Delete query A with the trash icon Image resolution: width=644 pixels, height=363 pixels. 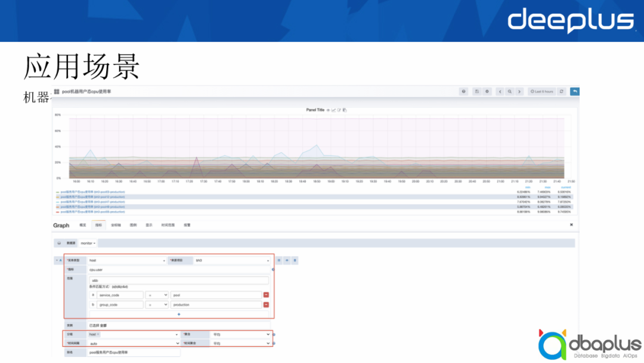pyautogui.click(x=295, y=260)
